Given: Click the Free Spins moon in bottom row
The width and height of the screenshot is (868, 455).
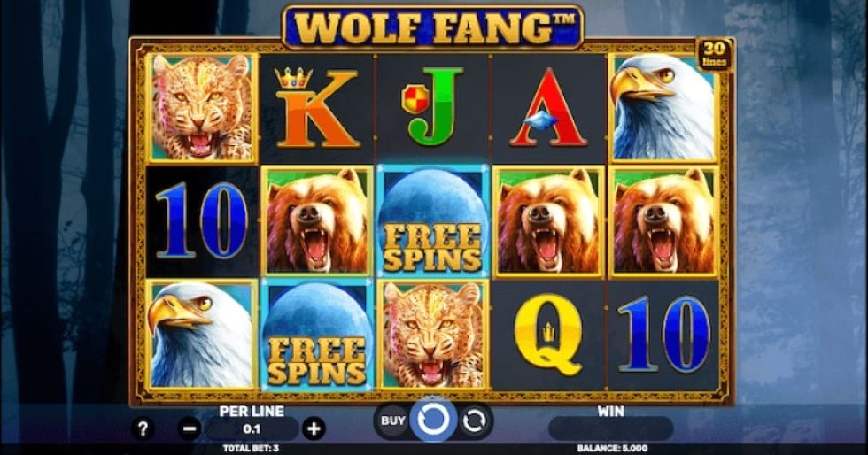Looking at the screenshot, I should 317,335.
